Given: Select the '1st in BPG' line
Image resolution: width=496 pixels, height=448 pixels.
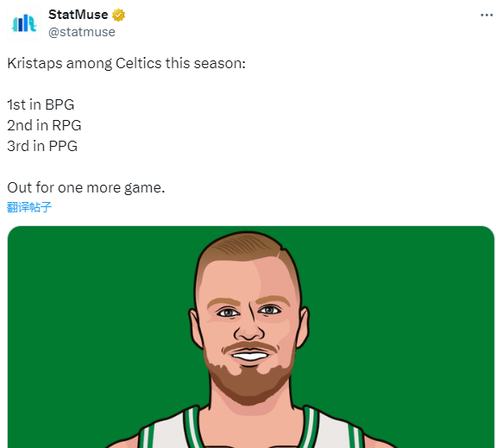Looking at the screenshot, I should tap(41, 104).
